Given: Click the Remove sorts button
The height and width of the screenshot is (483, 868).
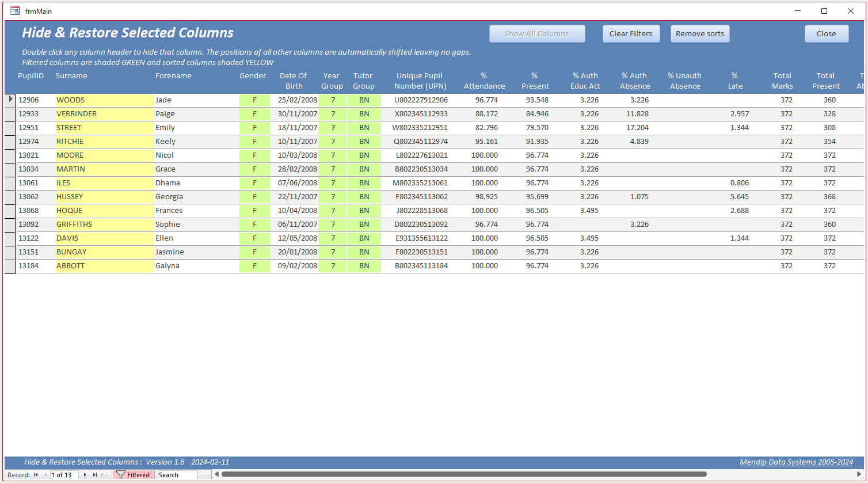Looking at the screenshot, I should [700, 34].
